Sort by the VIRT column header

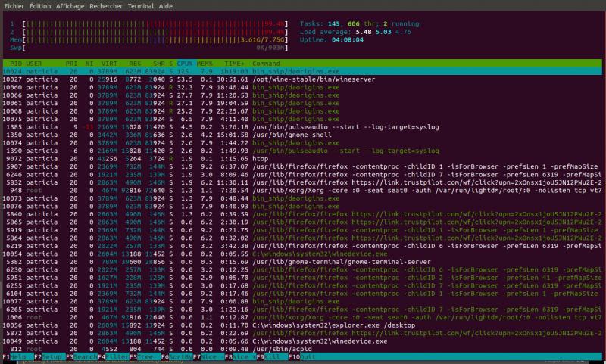click(109, 64)
